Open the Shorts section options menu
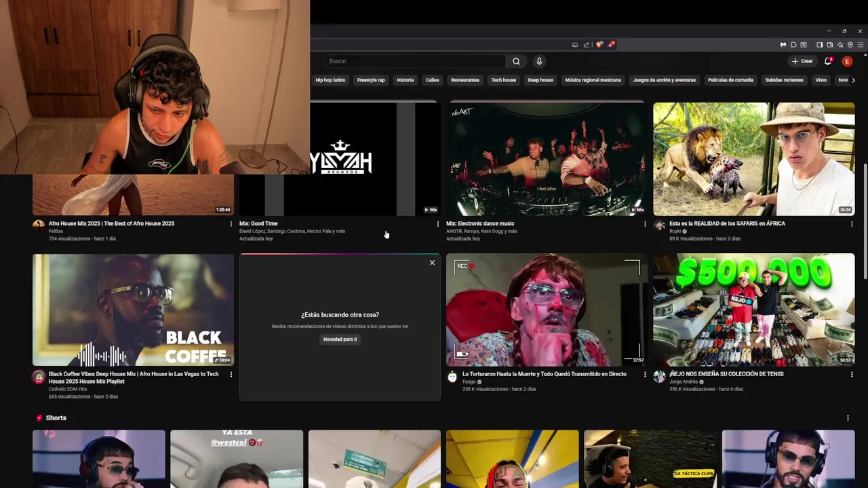Viewport: 868px width, 488px height. [848, 418]
